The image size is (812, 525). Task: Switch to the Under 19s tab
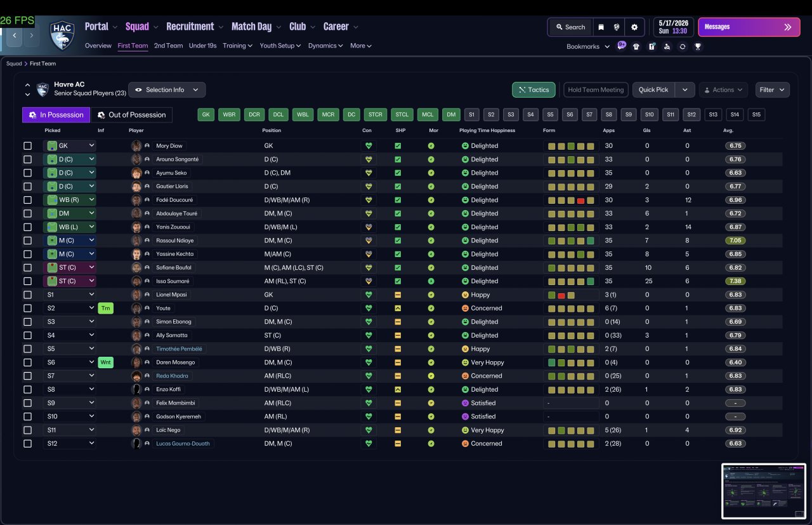click(x=202, y=46)
